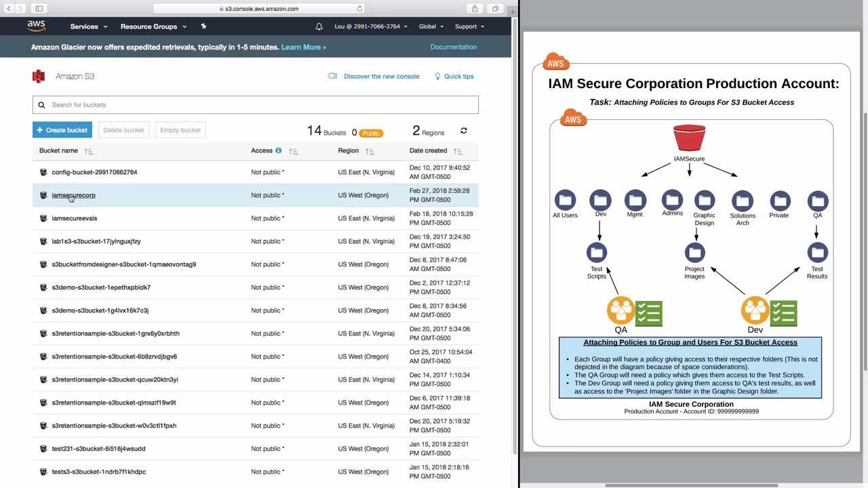Screen dimensions: 868x488
Task: Click the Create bucket button
Action: (62, 130)
